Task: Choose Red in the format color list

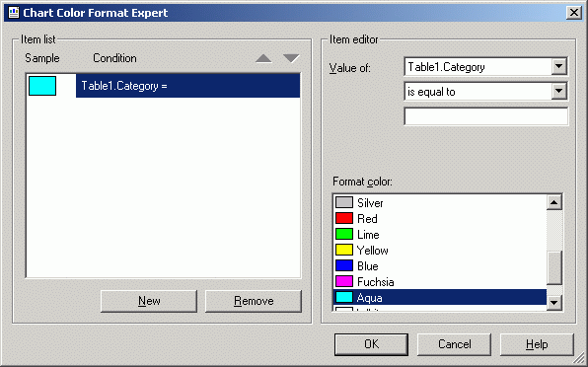Action: point(440,219)
